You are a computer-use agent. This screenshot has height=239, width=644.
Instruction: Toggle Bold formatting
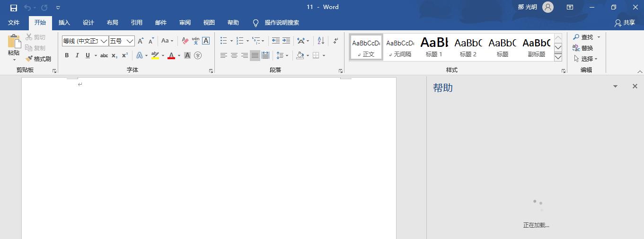click(67, 56)
